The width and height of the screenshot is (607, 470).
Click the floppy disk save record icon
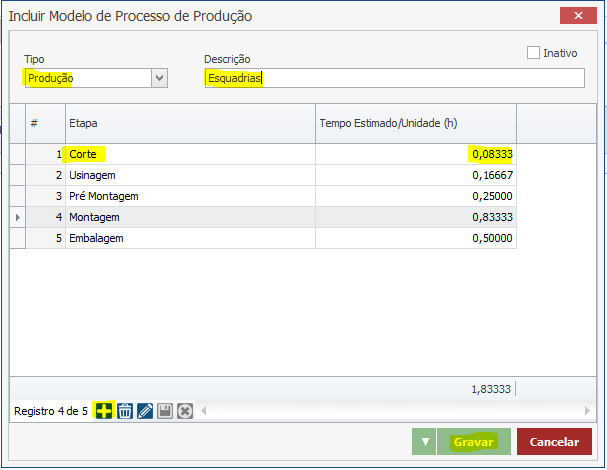[x=165, y=411]
